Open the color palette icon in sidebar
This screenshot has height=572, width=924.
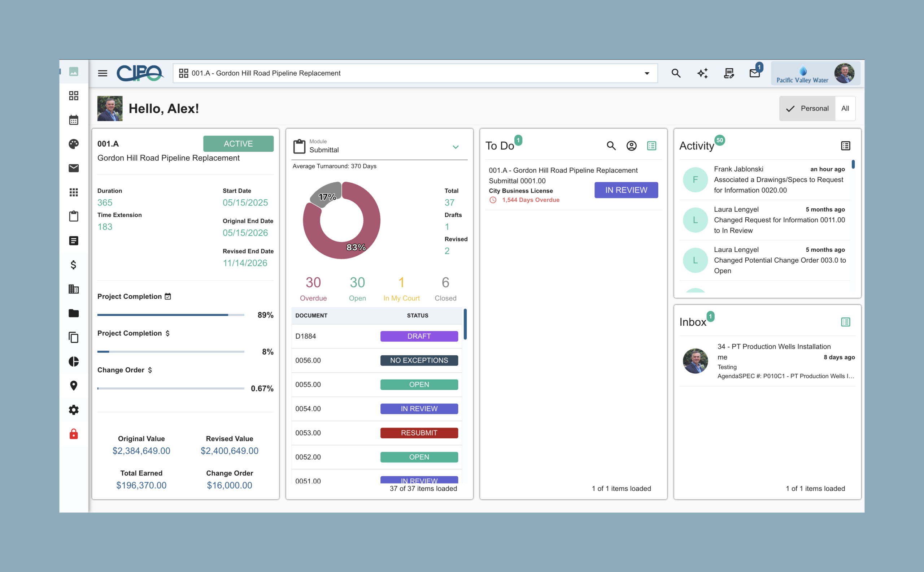coord(74,144)
